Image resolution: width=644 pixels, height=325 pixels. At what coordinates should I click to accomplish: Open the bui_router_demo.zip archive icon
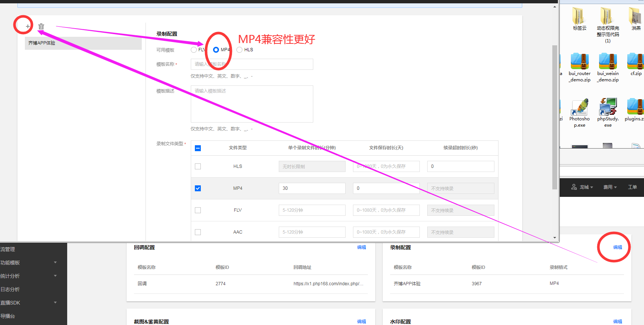pyautogui.click(x=579, y=61)
